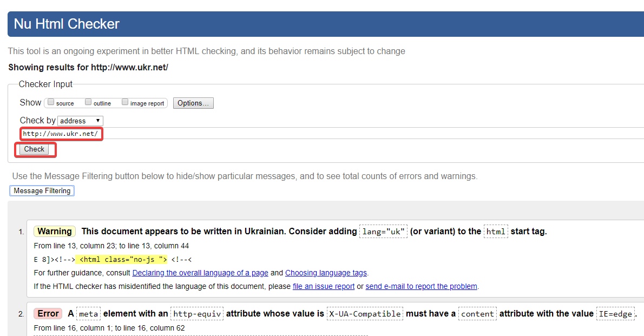This screenshot has width=644, height=336.
Task: Click the IE=edge code snippet
Action: pyautogui.click(x=615, y=314)
